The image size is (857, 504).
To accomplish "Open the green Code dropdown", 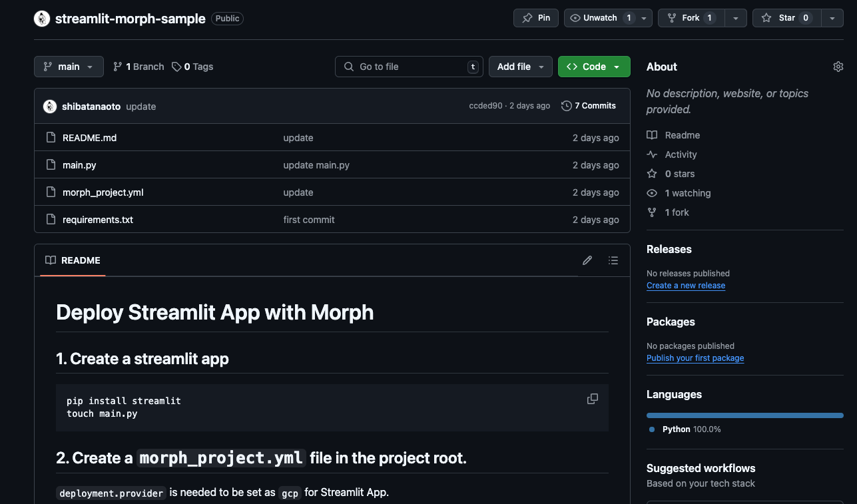I will coord(594,67).
